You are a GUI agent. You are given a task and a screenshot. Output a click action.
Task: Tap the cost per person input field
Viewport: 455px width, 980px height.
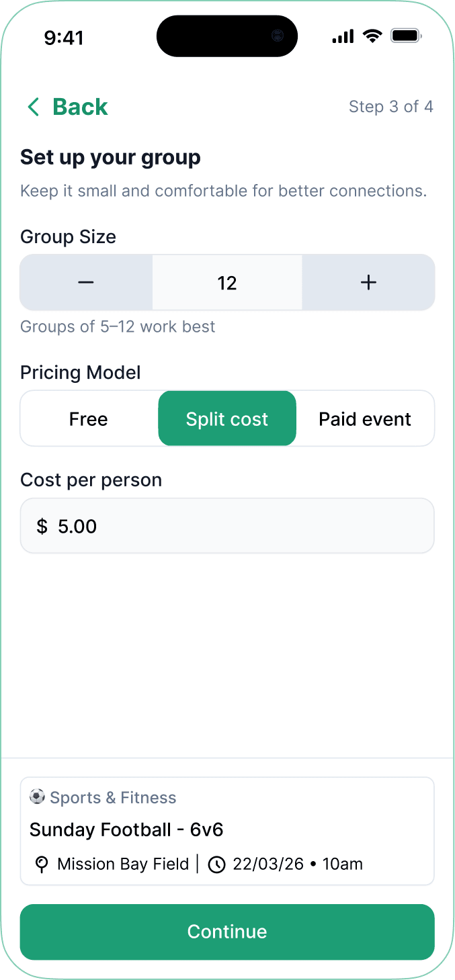pyautogui.click(x=226, y=526)
